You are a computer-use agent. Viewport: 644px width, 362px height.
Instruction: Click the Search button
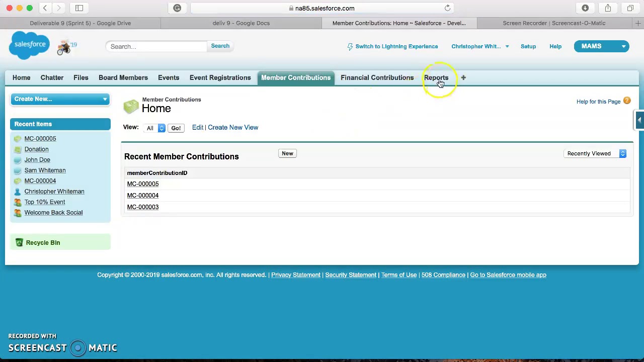pyautogui.click(x=220, y=46)
